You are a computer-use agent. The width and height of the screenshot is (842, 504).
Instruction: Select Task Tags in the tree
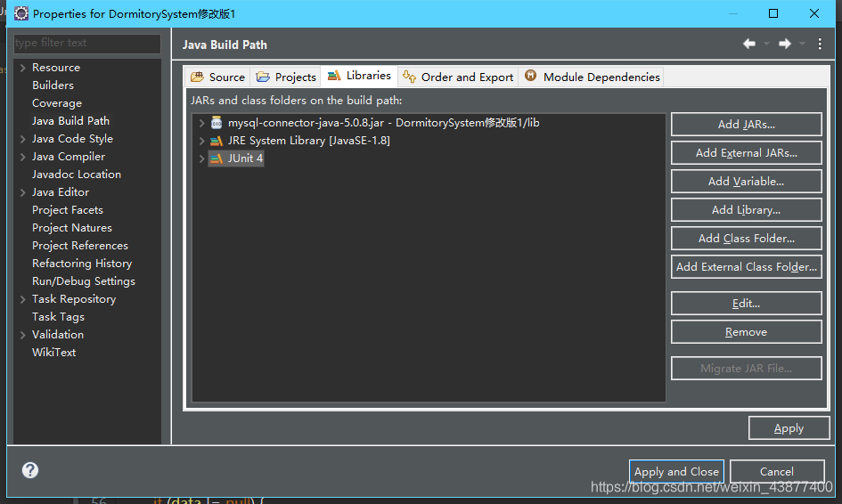tap(58, 317)
